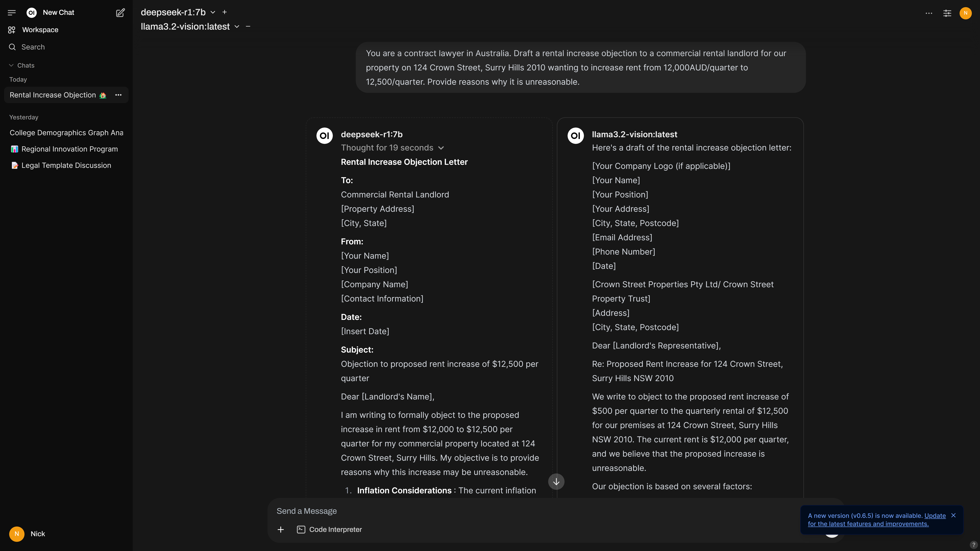Viewport: 980px width, 551px height.
Task: Open Chat Controls with sliders icon
Action: pyautogui.click(x=947, y=13)
